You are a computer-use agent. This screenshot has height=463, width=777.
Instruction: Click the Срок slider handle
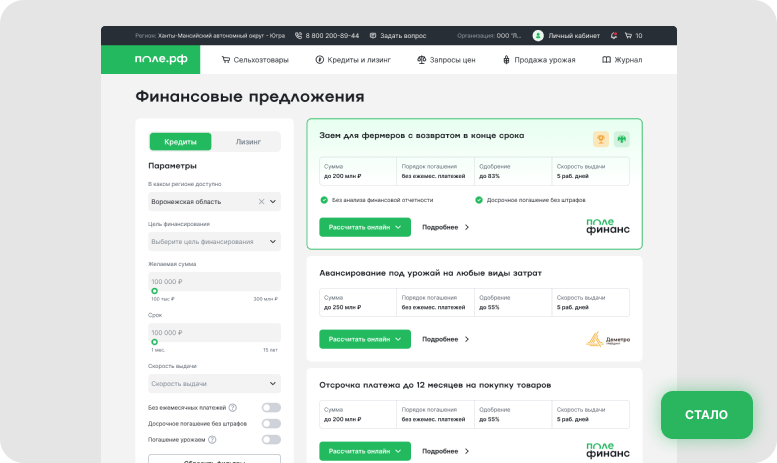pos(155,342)
